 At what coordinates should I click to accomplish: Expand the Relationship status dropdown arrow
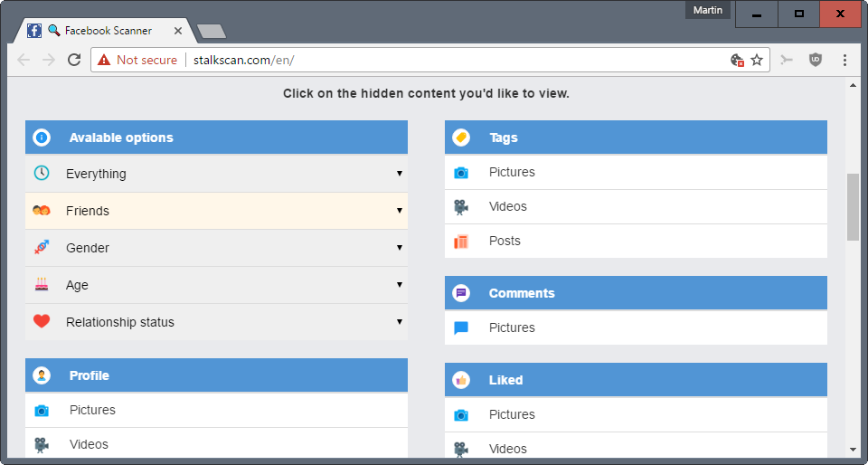(399, 322)
